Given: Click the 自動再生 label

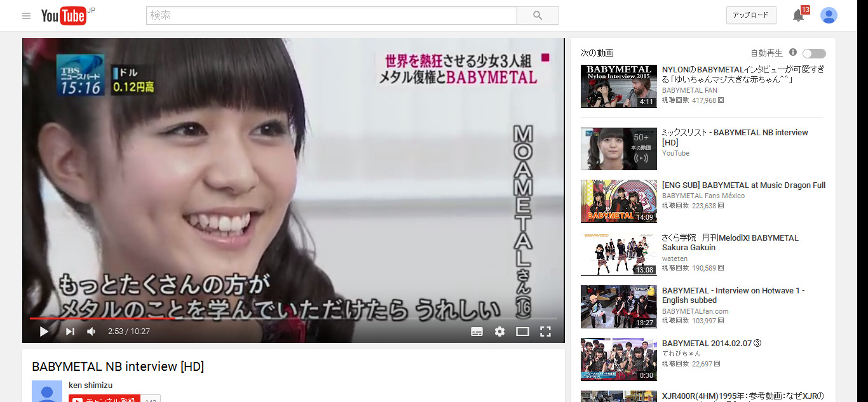Looking at the screenshot, I should pos(767,53).
